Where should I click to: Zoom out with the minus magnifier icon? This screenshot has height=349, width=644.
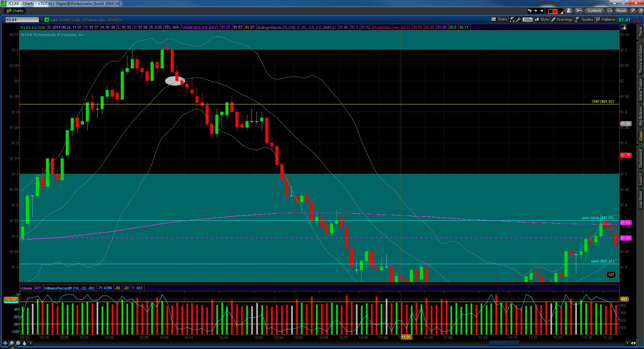tap(18, 343)
